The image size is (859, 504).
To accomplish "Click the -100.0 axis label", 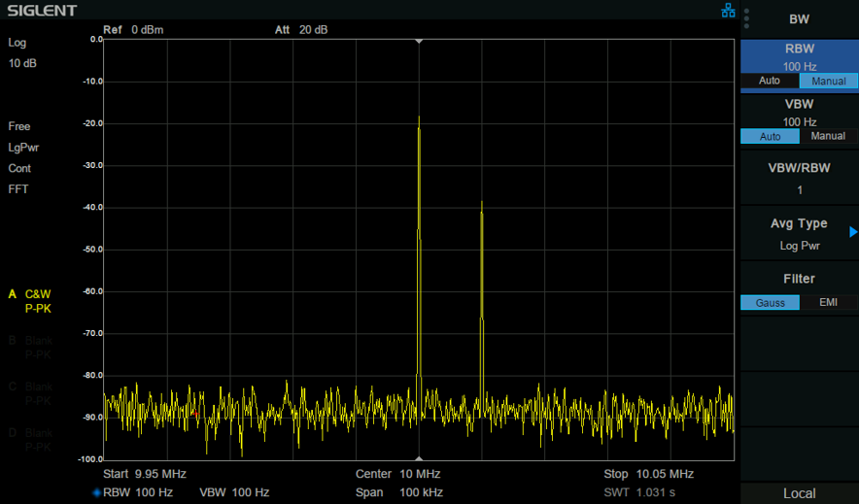I will tap(90, 459).
